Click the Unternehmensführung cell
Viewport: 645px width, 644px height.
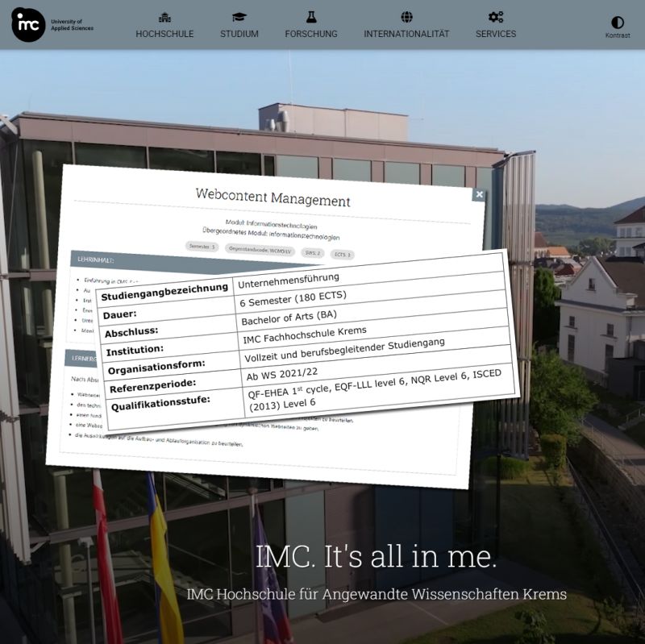point(368,275)
